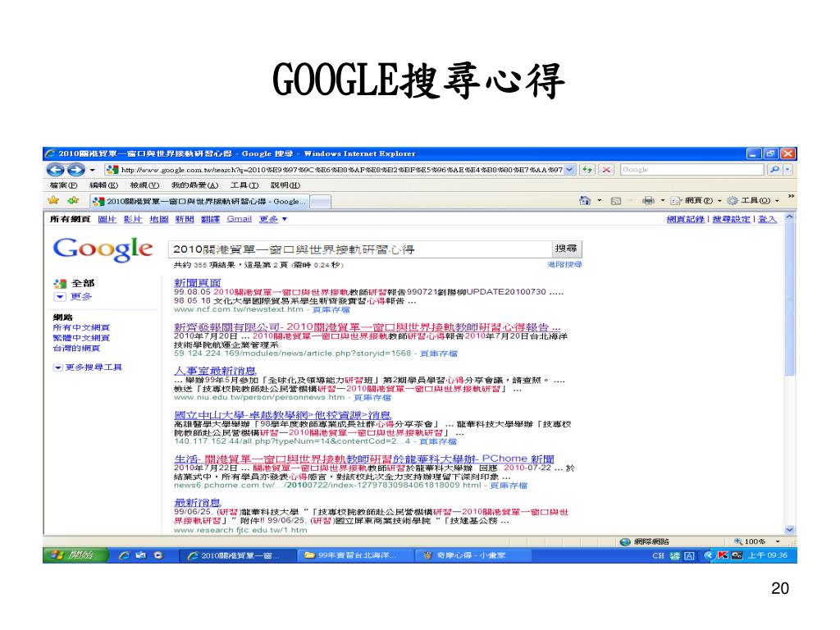Open the 網頁(P) page menu
The image size is (840, 630).
696,201
